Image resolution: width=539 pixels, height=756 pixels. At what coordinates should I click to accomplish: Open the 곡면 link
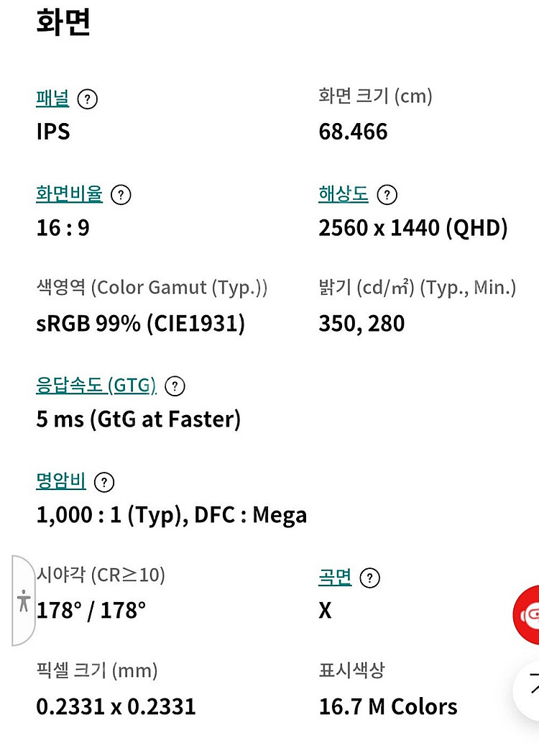click(x=335, y=577)
